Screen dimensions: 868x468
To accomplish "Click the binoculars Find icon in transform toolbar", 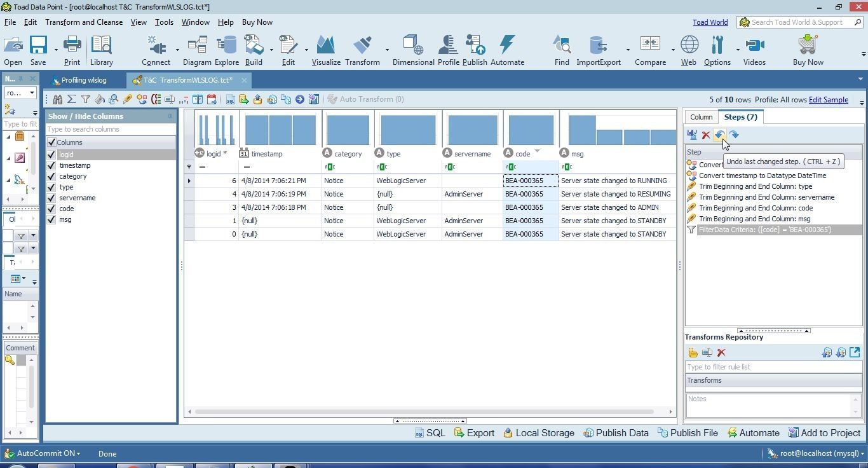I will pyautogui.click(x=58, y=99).
